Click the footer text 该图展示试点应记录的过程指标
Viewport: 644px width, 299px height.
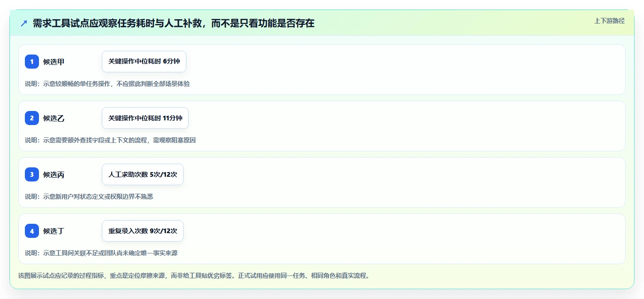click(62, 275)
